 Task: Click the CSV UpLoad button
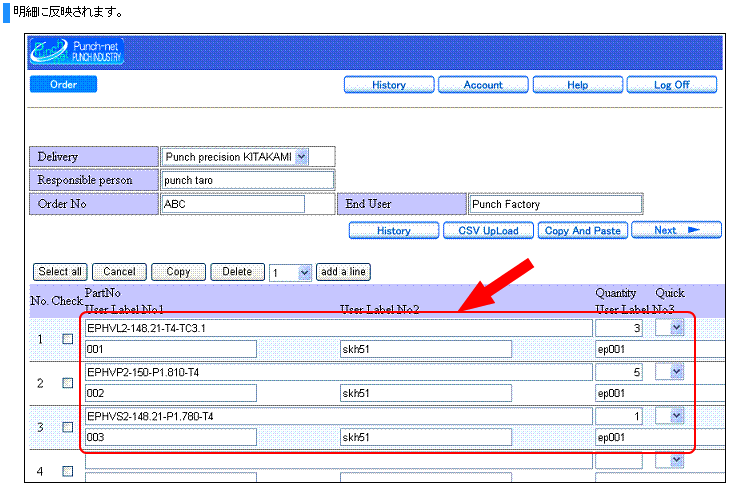(488, 231)
